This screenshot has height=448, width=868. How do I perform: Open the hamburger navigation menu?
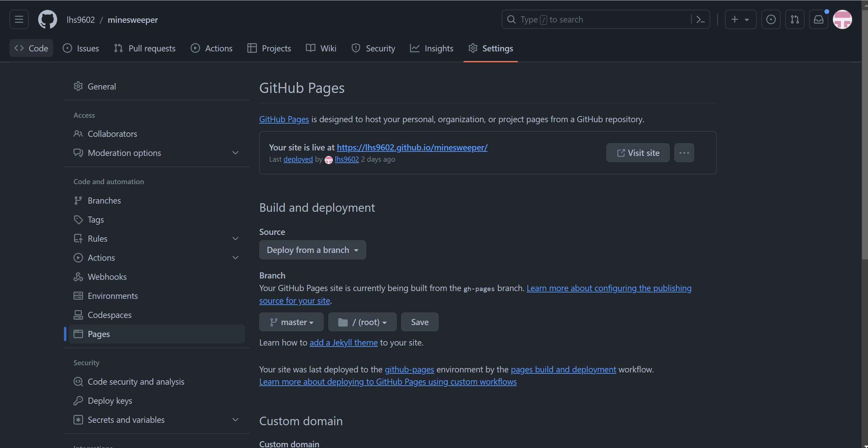pos(19,19)
